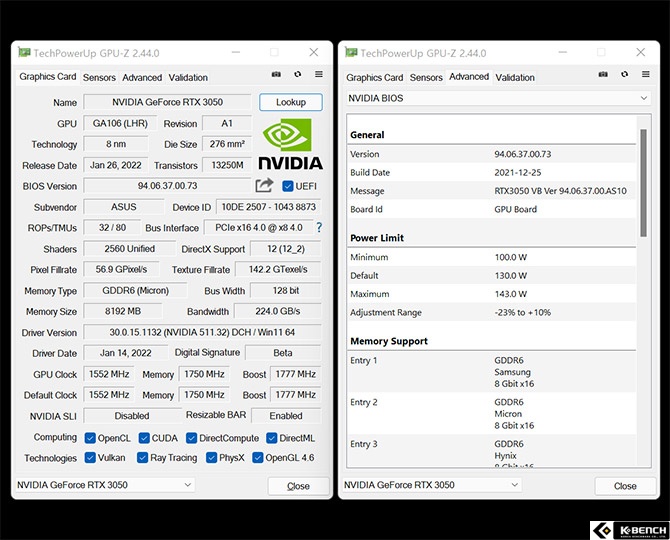Click the Release Date field Jan 26, 2022
Image resolution: width=670 pixels, height=540 pixels.
[x=115, y=165]
